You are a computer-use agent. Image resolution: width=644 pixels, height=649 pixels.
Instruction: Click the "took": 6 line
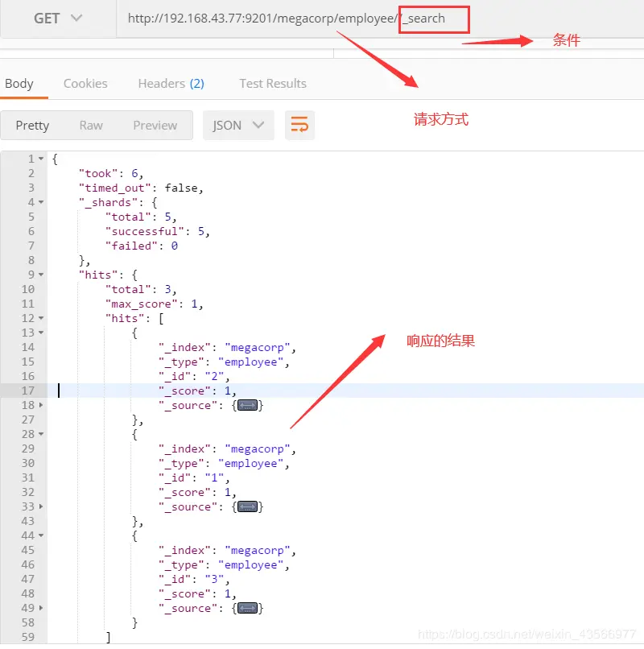(111, 173)
